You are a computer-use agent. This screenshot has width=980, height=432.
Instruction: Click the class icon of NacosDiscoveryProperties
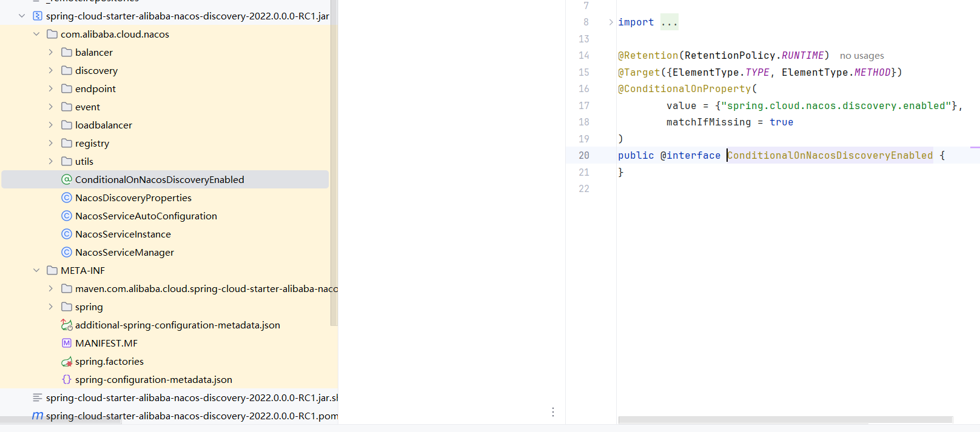pyautogui.click(x=67, y=198)
